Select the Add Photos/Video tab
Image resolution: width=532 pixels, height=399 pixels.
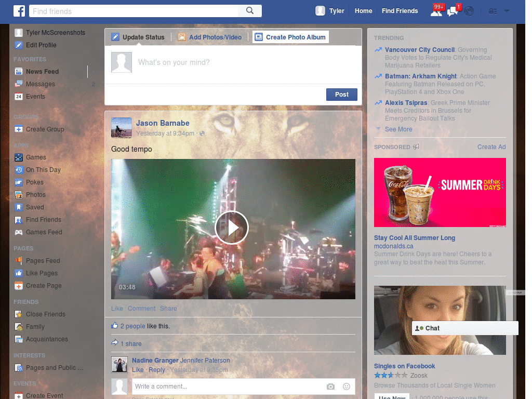pyautogui.click(x=210, y=37)
